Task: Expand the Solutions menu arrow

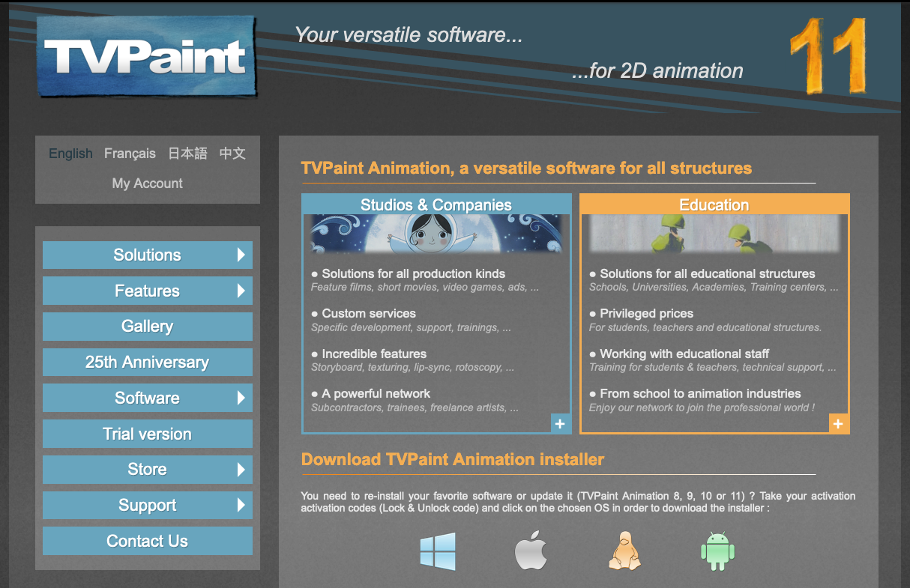Action: pyautogui.click(x=241, y=255)
